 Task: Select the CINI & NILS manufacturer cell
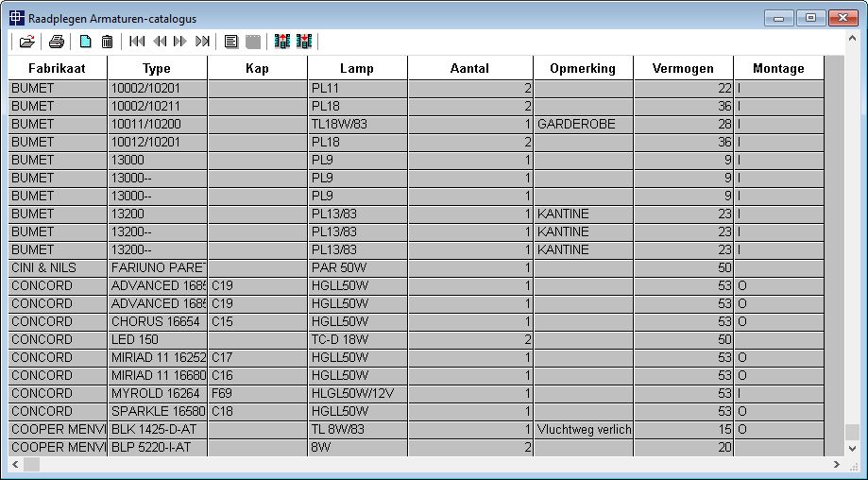[x=58, y=268]
